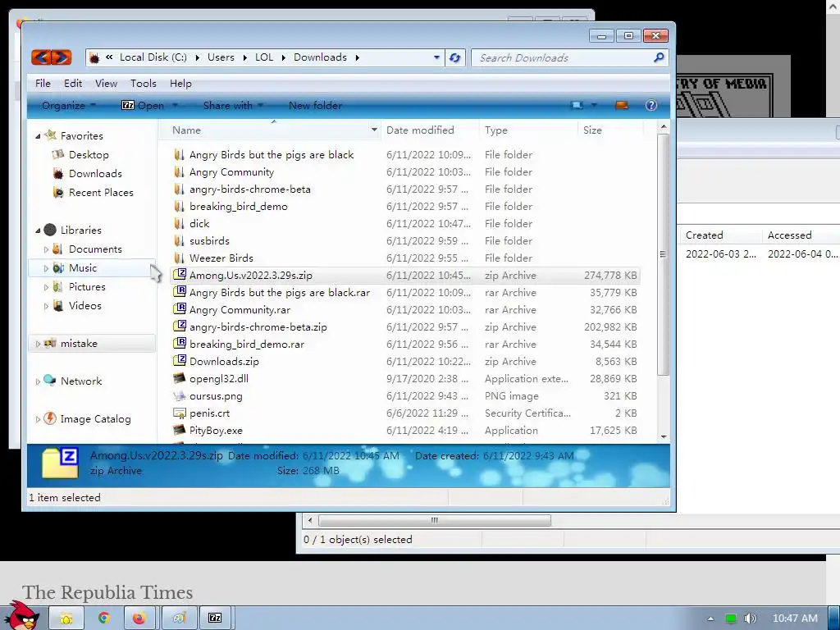
Task: Select Among.Us.v2022.3.29s.zip archive icon
Action: click(180, 275)
